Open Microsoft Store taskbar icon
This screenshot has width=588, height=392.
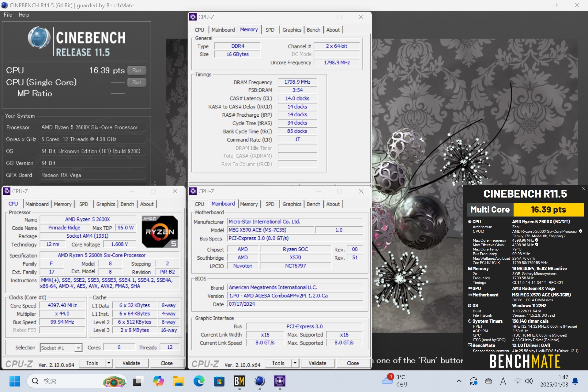(219, 381)
